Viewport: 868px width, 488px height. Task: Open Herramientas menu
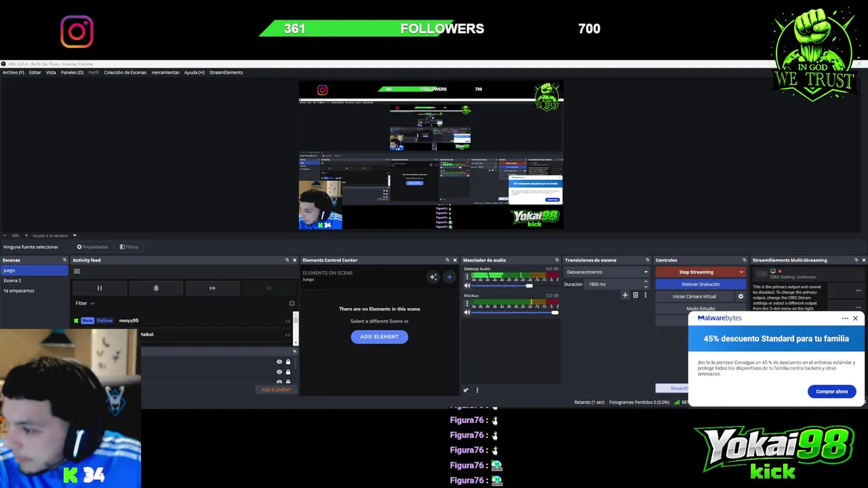coord(165,73)
